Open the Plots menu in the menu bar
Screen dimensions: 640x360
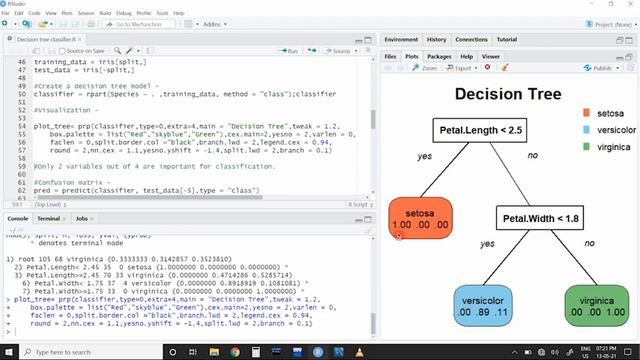67,13
